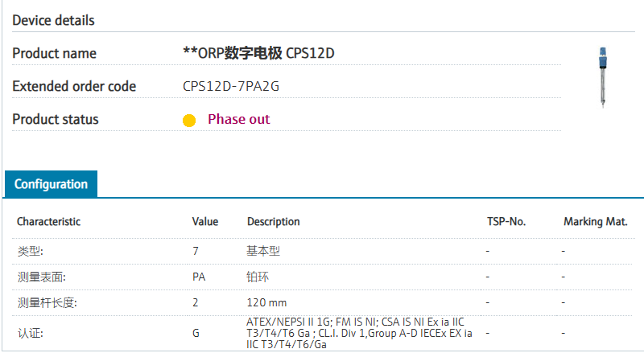644x353 pixels.
Task: Click the yellow Phase out status indicator
Action: tap(189, 121)
